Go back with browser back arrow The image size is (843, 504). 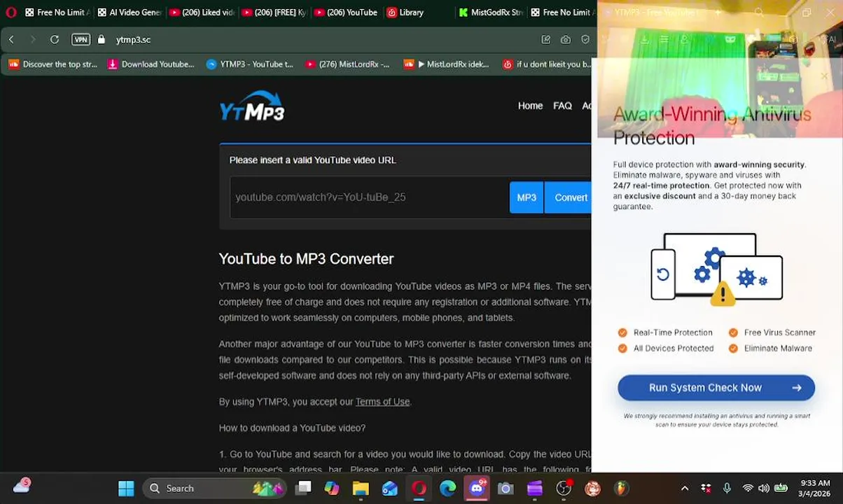[x=11, y=39]
